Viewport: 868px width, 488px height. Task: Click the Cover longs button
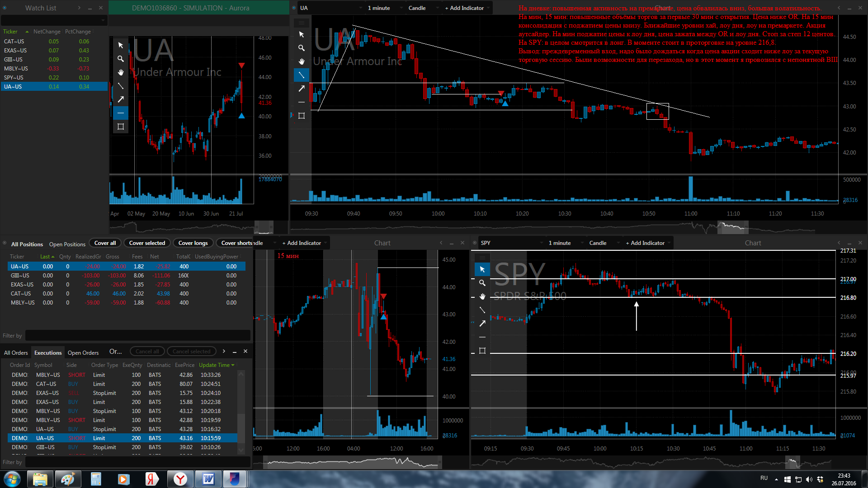coord(193,243)
